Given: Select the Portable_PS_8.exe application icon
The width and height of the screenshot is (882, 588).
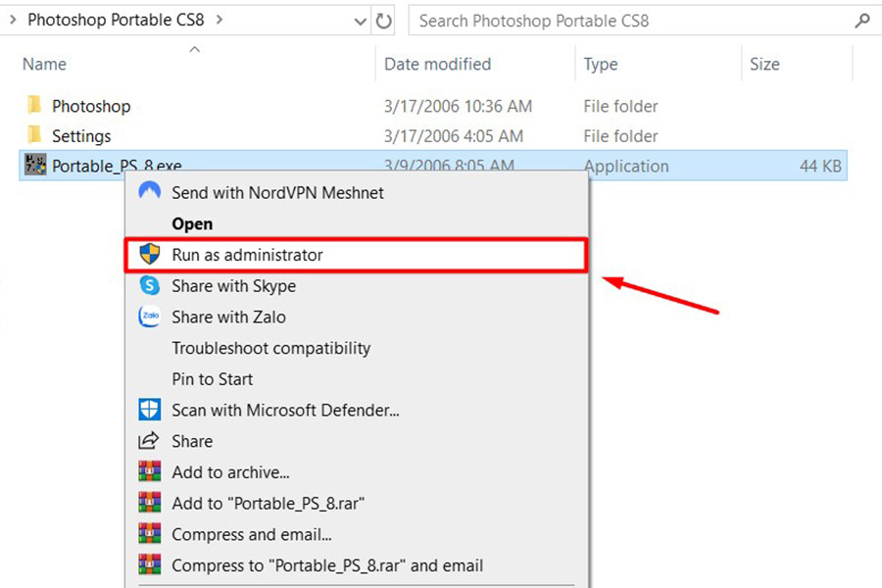Looking at the screenshot, I should point(35,165).
